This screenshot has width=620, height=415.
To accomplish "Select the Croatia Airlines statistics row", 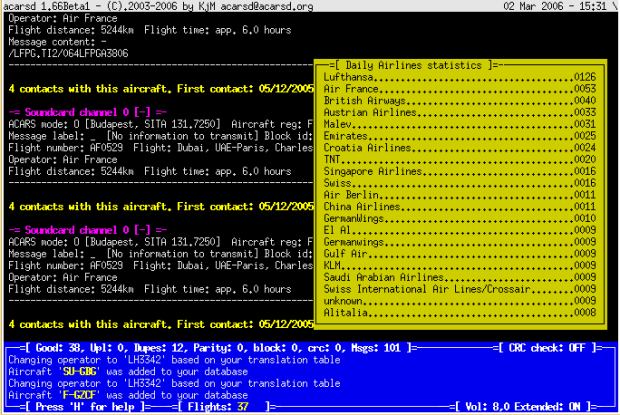I will 460,148.
